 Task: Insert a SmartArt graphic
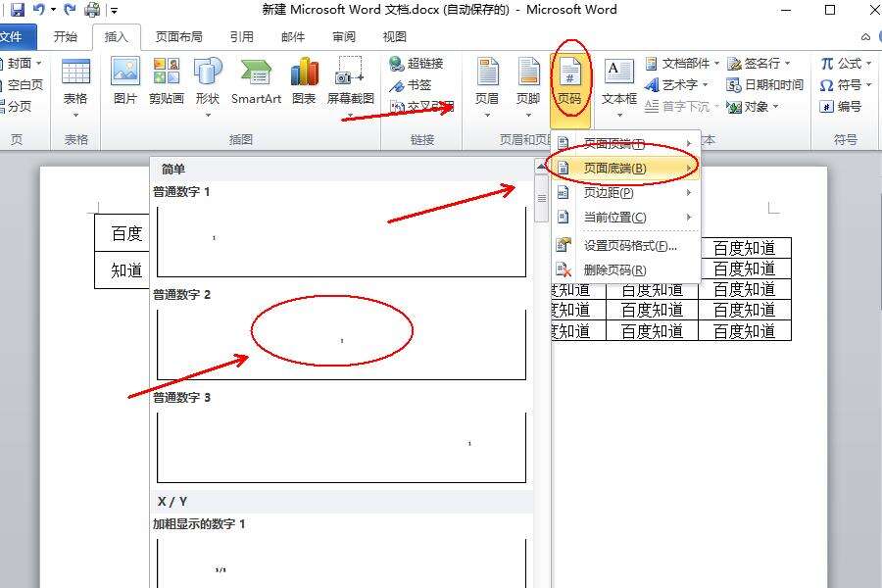coord(256,81)
